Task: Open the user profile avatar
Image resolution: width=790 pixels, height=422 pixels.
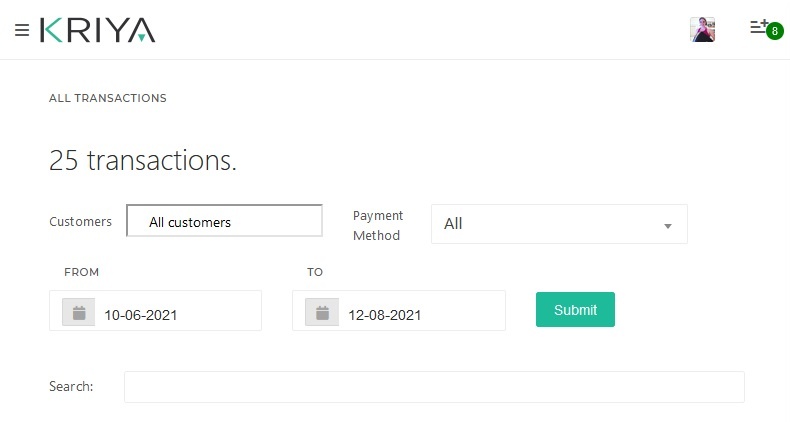Action: click(702, 30)
